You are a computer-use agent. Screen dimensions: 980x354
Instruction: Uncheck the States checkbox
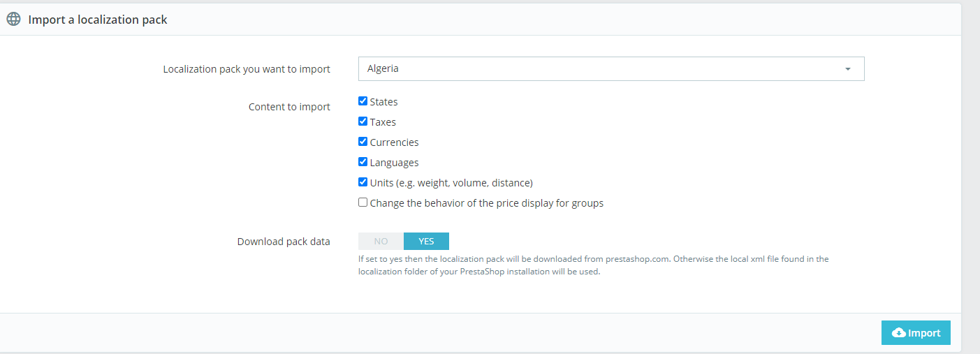click(363, 101)
